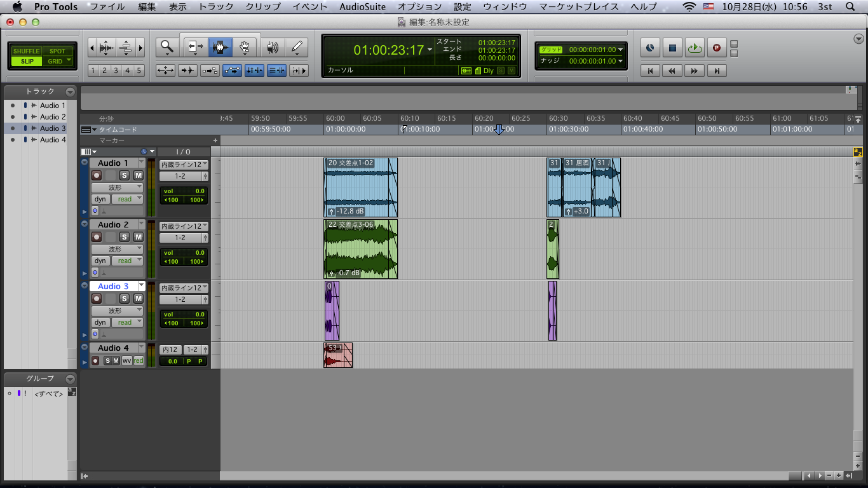Open the オプション menu

click(x=419, y=7)
